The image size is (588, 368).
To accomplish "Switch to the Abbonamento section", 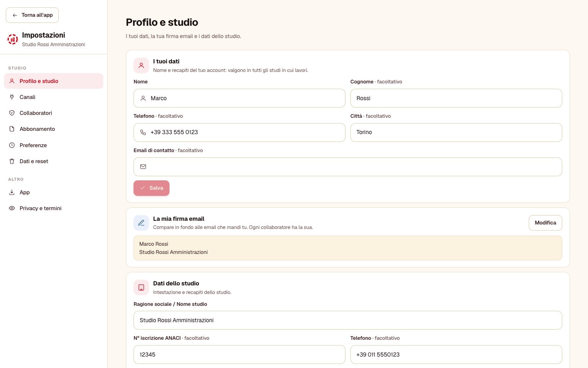I will 53,129.
